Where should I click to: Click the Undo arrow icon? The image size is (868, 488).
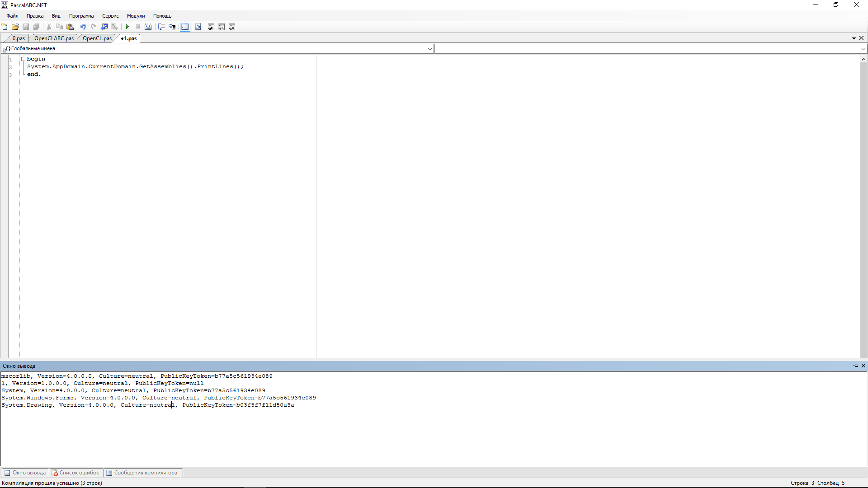click(83, 27)
